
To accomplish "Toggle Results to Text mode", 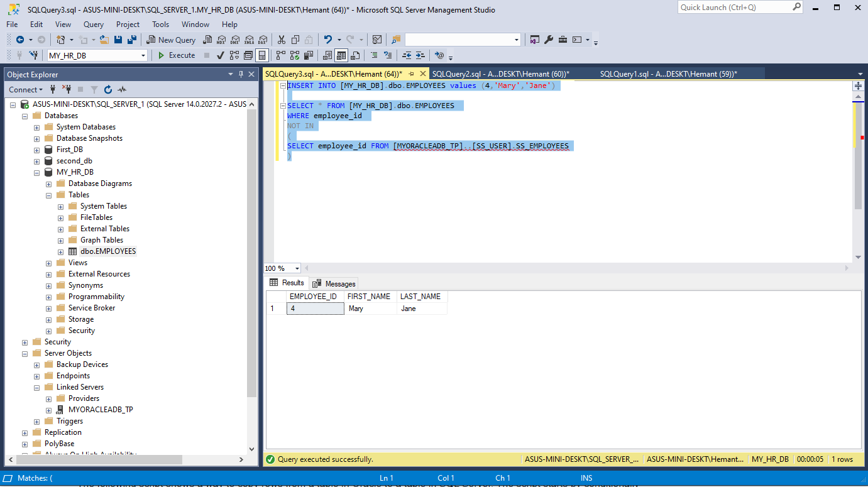I will click(x=327, y=55).
